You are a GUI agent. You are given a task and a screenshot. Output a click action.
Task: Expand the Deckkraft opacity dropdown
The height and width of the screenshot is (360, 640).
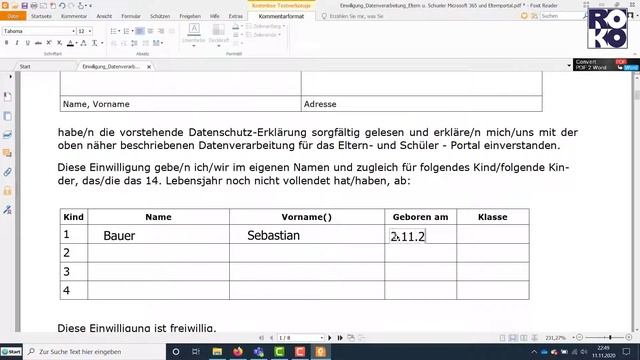[x=218, y=45]
